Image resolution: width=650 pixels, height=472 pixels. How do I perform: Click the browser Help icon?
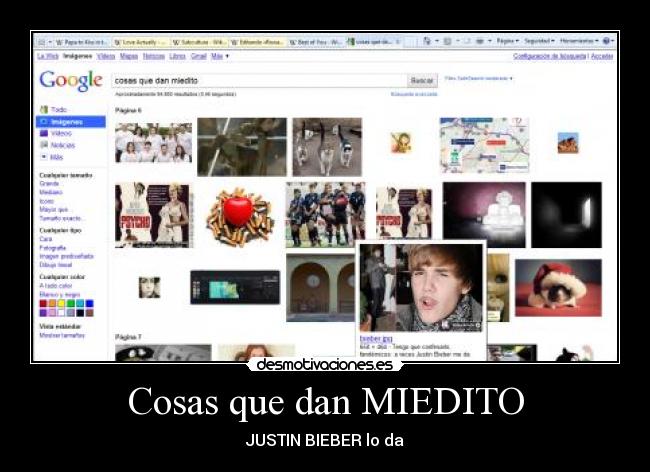[606, 41]
